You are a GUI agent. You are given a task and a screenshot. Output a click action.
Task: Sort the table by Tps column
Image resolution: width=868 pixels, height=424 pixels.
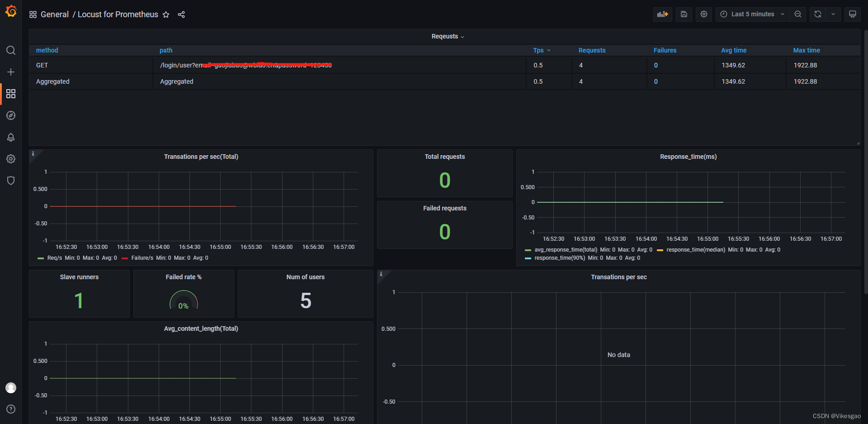(542, 50)
